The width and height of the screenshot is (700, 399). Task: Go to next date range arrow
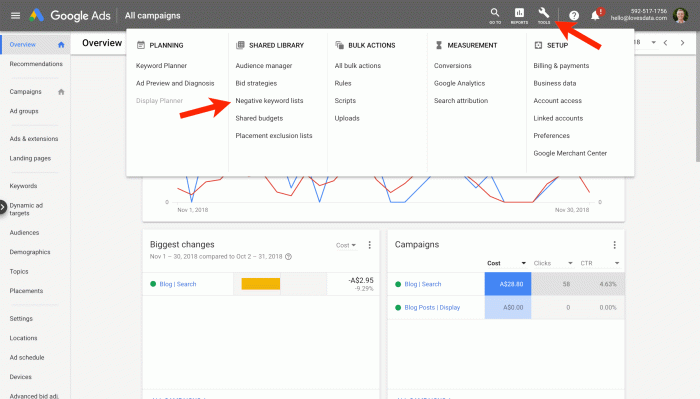pos(682,43)
